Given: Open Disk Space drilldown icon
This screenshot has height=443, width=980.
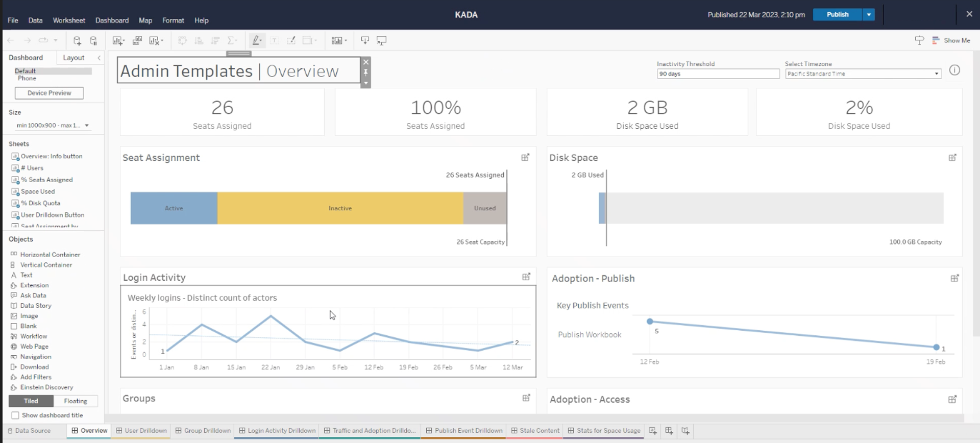Looking at the screenshot, I should coord(952,158).
